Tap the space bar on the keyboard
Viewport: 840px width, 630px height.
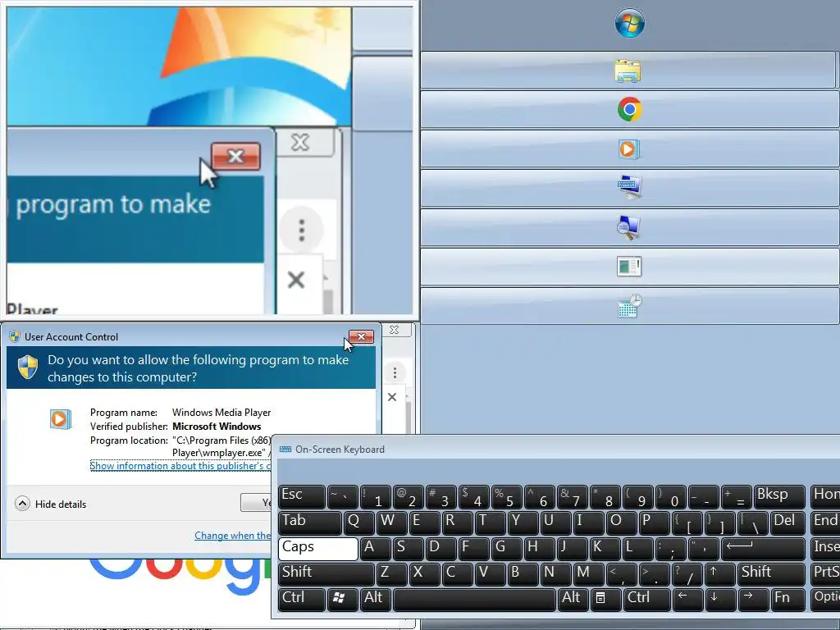[474, 598]
